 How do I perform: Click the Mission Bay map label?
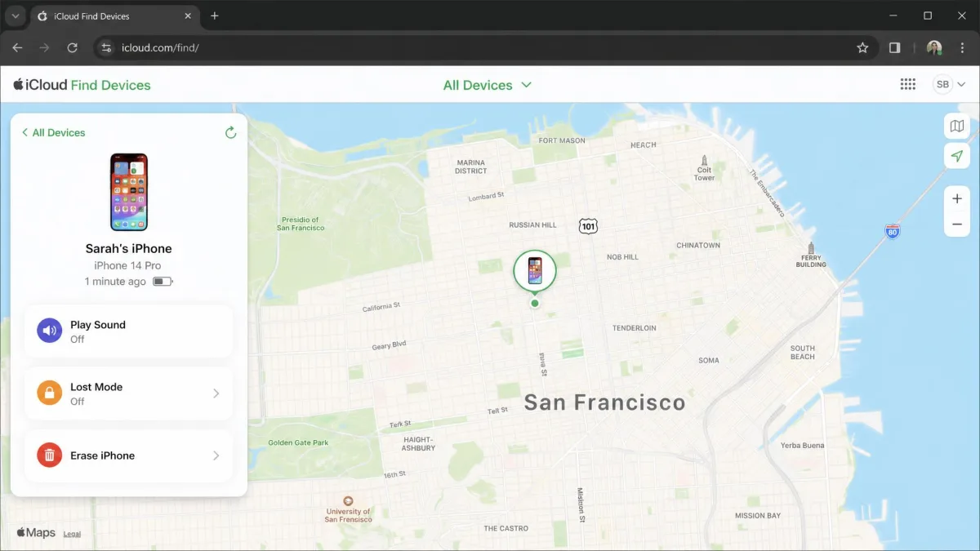(757, 515)
